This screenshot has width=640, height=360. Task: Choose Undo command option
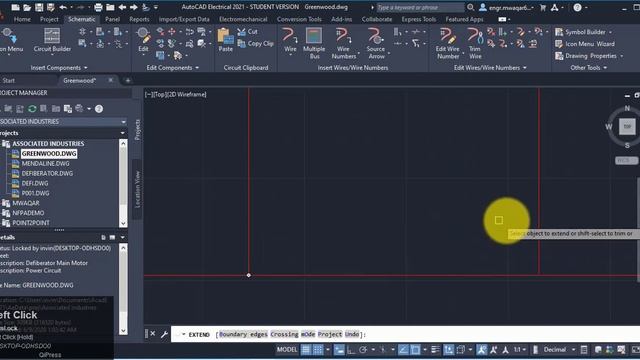tap(352, 334)
